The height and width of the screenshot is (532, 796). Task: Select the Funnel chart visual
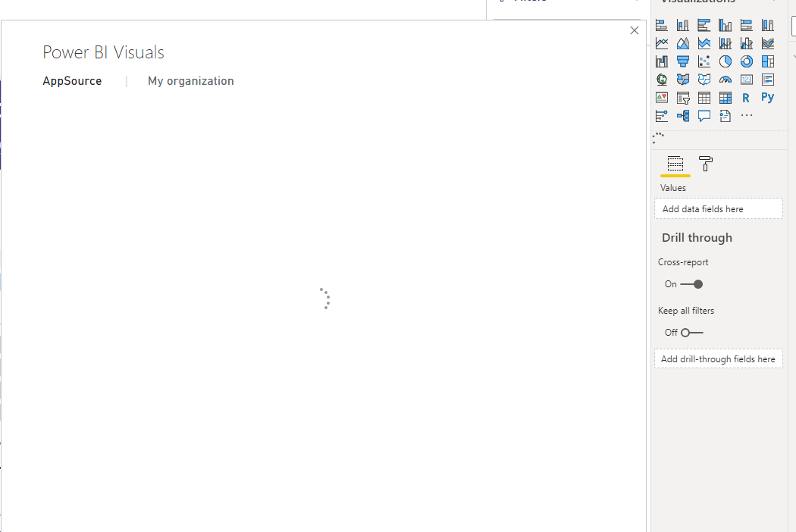683,61
